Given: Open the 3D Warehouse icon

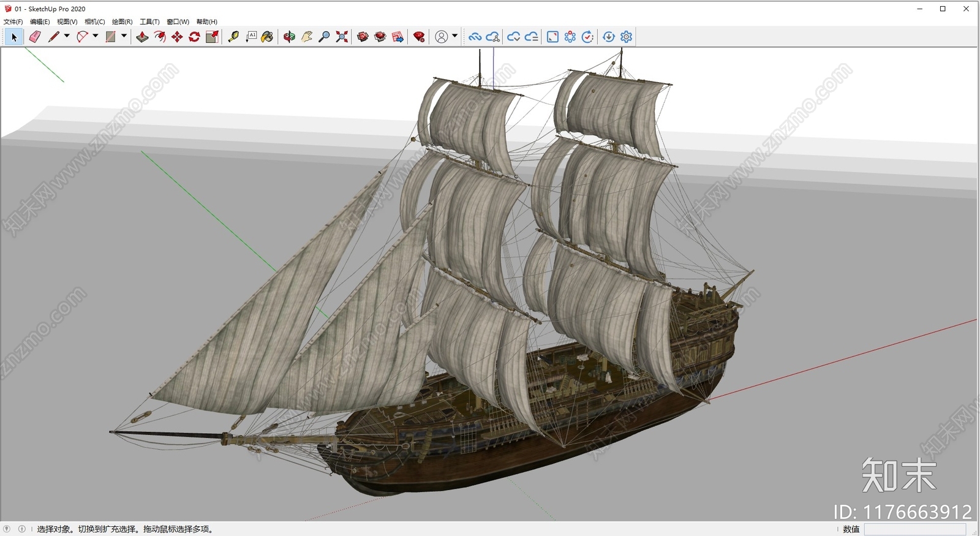Looking at the screenshot, I should tap(363, 37).
